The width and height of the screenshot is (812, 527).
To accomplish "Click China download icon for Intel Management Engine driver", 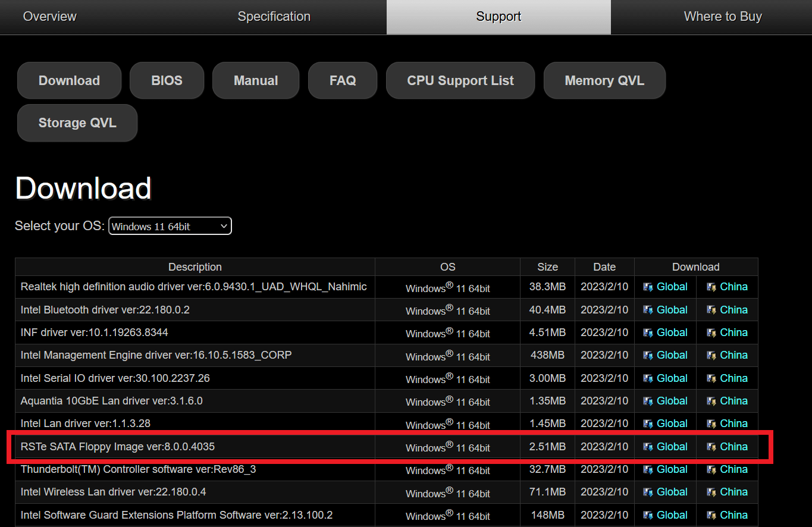I will point(711,356).
